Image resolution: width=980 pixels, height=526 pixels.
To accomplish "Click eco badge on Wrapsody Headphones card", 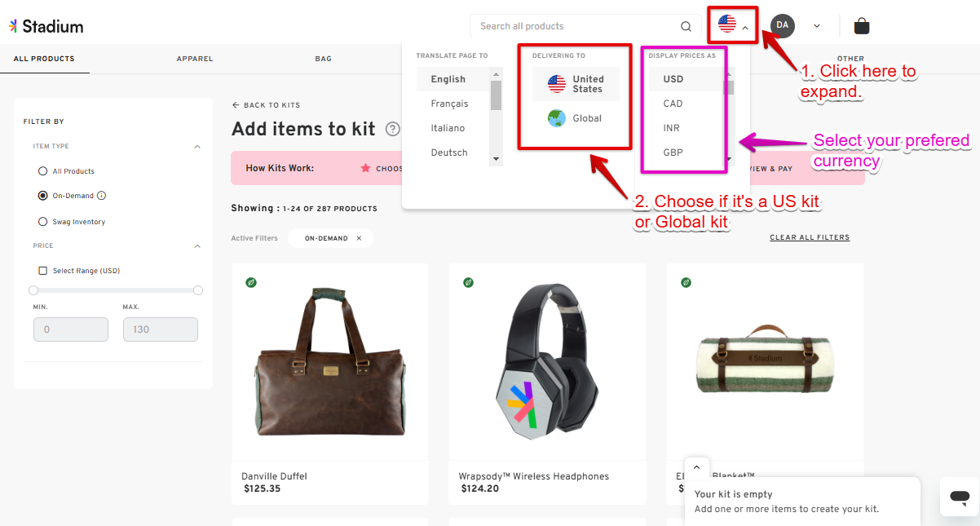I will [x=468, y=282].
